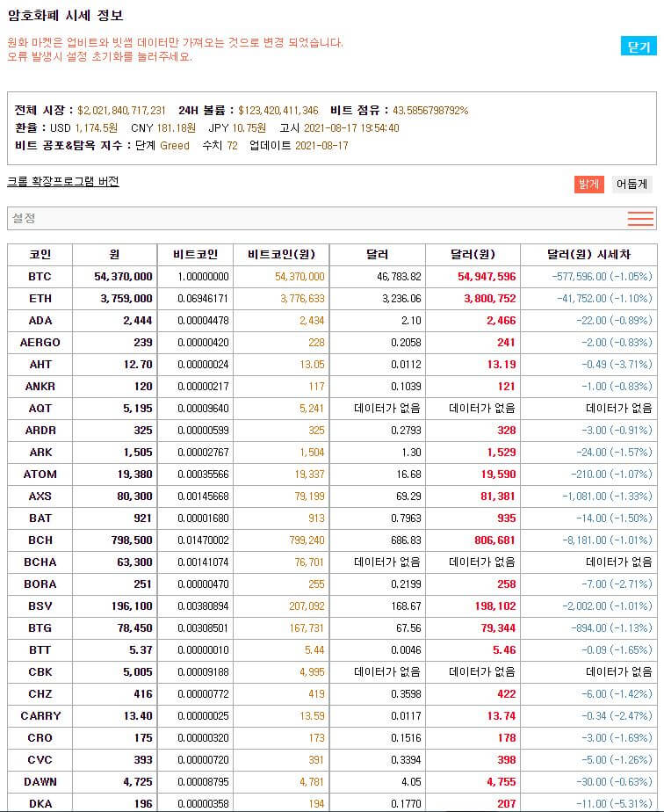Viewport: 664px width, 812px height.
Task: Click USD exchange rate 1,174.5원
Action: click(97, 128)
